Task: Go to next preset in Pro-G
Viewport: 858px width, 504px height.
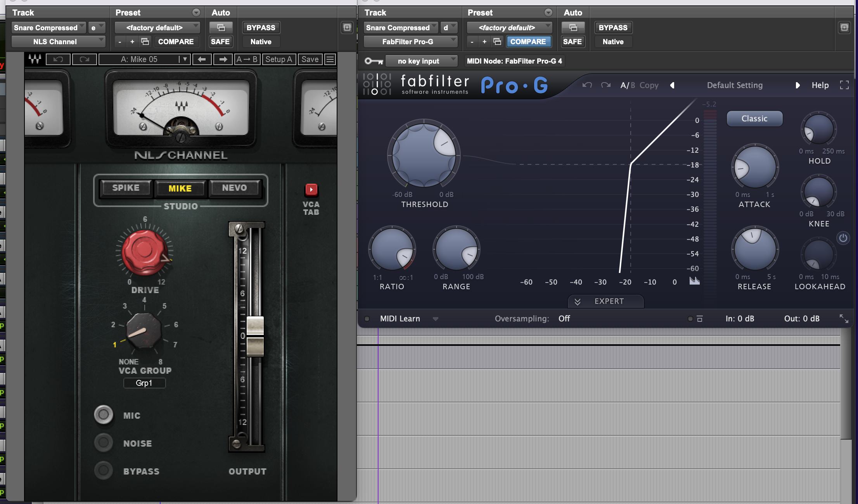Action: click(797, 85)
